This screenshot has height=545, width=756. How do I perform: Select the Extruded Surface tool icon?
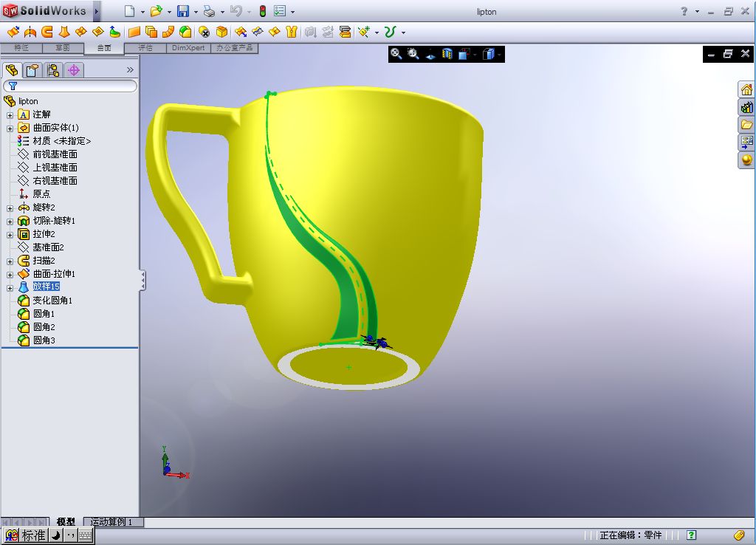point(13,32)
